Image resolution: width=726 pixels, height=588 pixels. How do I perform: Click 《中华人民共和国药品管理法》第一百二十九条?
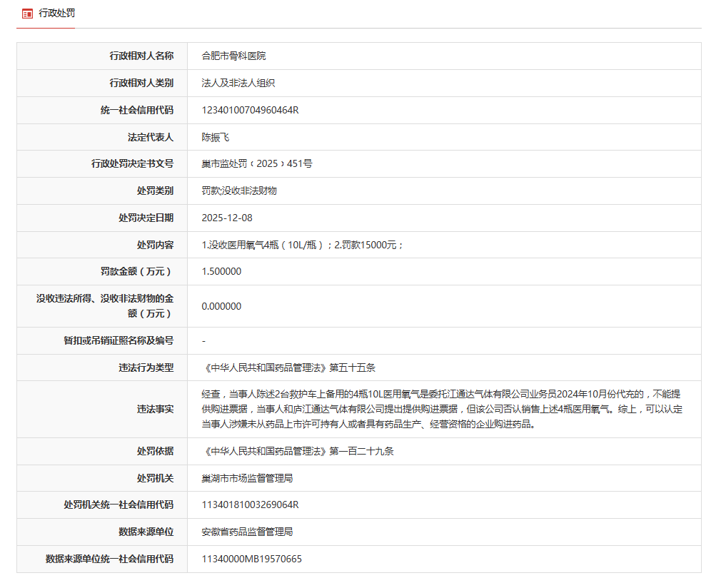[298, 452]
